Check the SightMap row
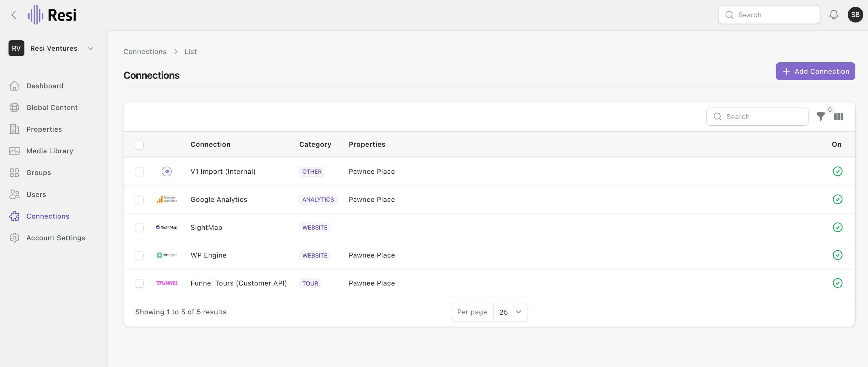Viewport: 868px width, 367px height. coord(139,228)
